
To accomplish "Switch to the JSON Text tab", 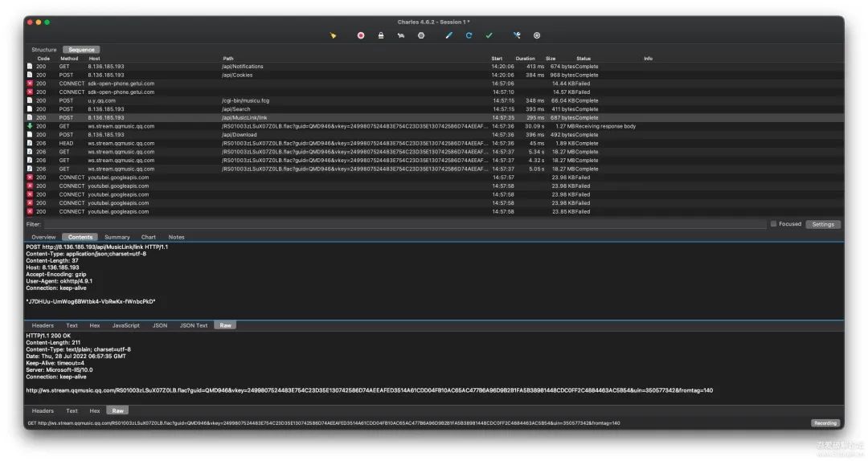I will point(194,325).
